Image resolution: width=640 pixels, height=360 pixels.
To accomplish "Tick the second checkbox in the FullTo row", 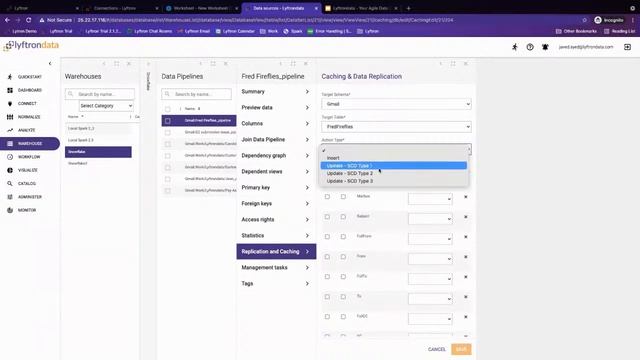I will click(343, 277).
